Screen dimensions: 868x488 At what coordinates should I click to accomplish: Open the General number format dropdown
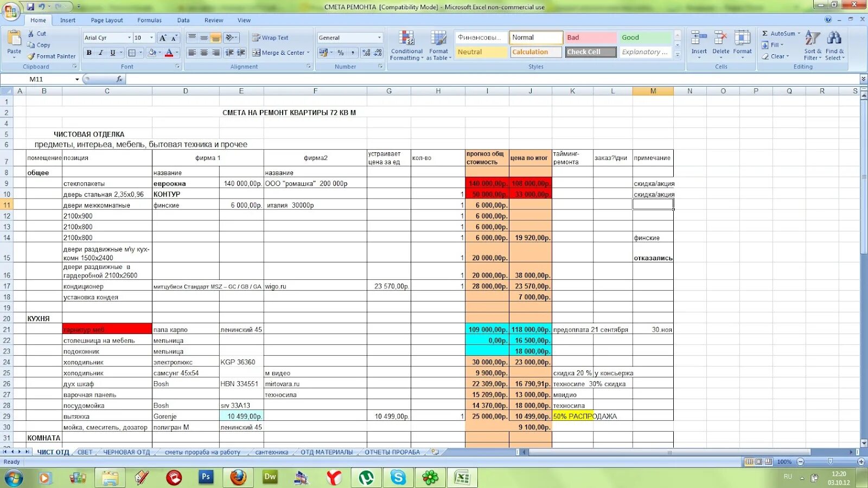coord(379,38)
